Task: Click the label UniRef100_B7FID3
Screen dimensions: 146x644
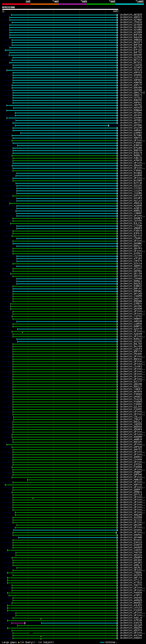Action: tap(131, 50)
